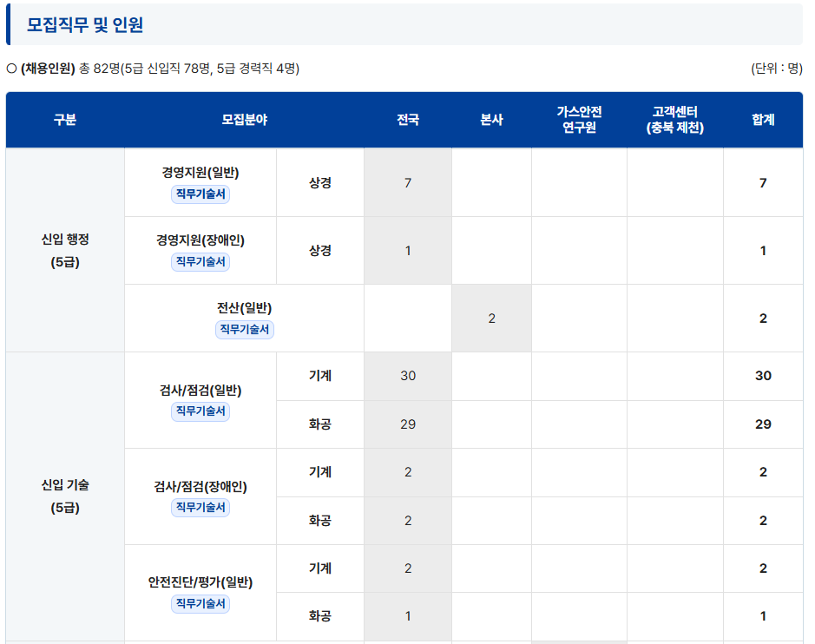View 직무기술서 badge under 검사/점검(장애인)
Screen dimensions: 815x644
(x=200, y=508)
